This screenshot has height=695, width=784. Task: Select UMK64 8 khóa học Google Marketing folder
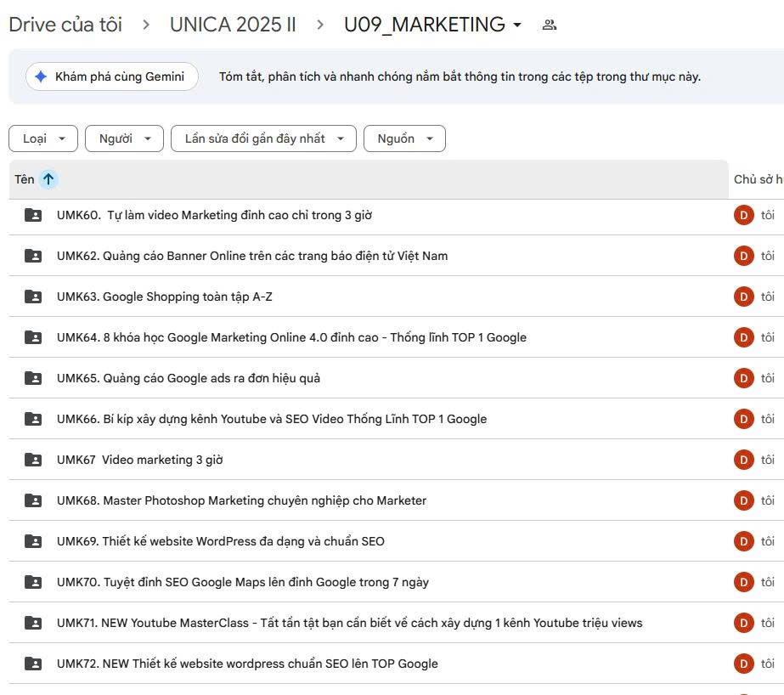tap(291, 337)
